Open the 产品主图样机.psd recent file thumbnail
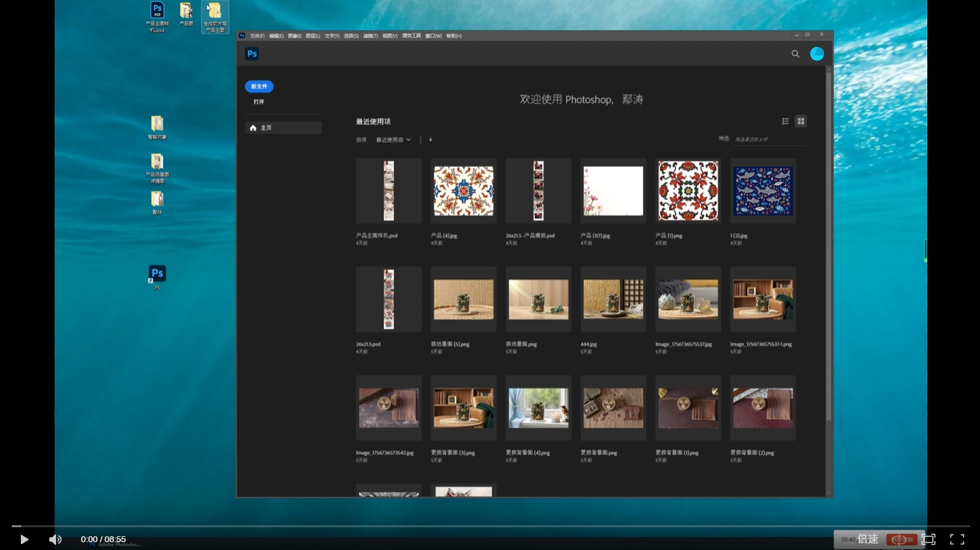 pyautogui.click(x=389, y=191)
